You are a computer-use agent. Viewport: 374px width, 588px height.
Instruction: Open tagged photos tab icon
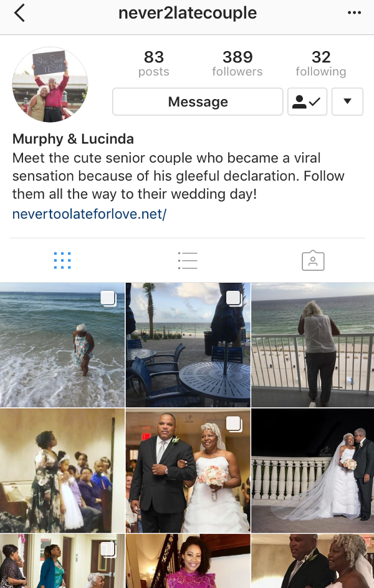pyautogui.click(x=313, y=260)
